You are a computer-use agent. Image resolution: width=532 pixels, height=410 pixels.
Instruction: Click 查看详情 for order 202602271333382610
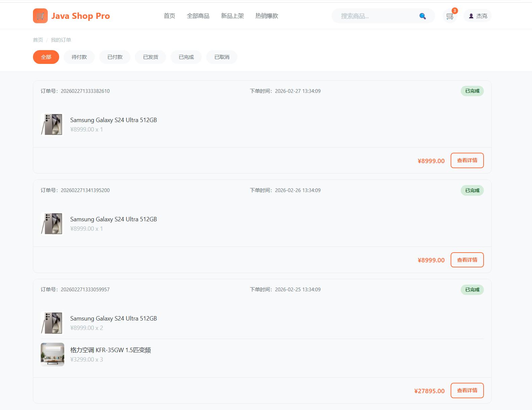click(x=467, y=160)
